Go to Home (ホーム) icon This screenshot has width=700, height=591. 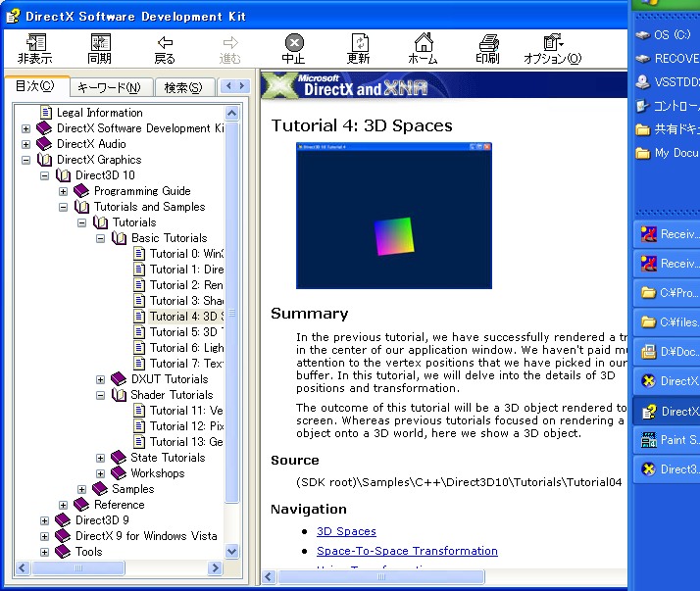tap(423, 48)
